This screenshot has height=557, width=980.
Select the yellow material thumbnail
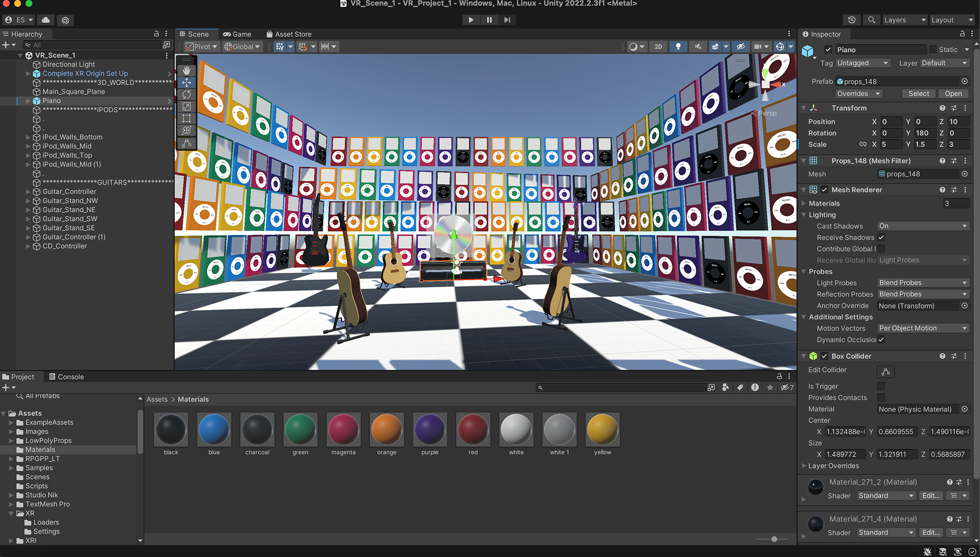click(x=602, y=429)
